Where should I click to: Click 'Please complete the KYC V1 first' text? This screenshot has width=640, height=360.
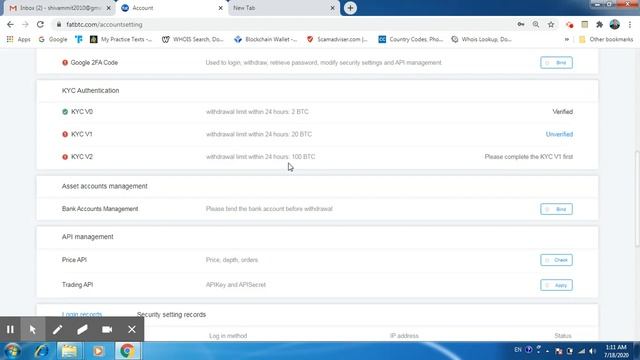(529, 157)
